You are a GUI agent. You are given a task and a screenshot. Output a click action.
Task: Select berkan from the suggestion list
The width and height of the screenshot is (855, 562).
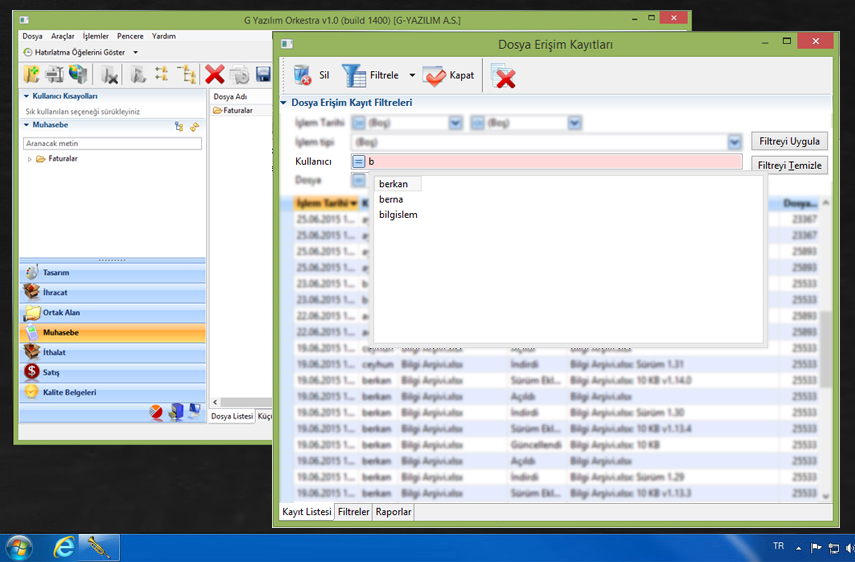tap(394, 184)
